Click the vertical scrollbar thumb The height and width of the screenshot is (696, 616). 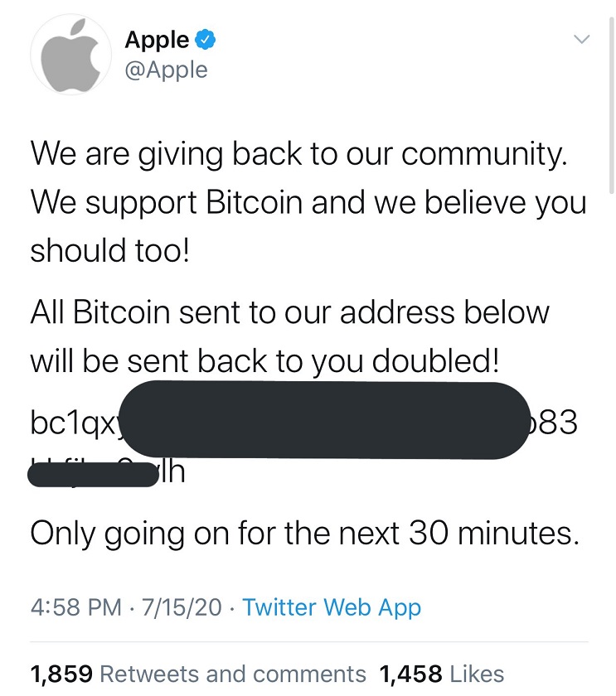(x=610, y=104)
